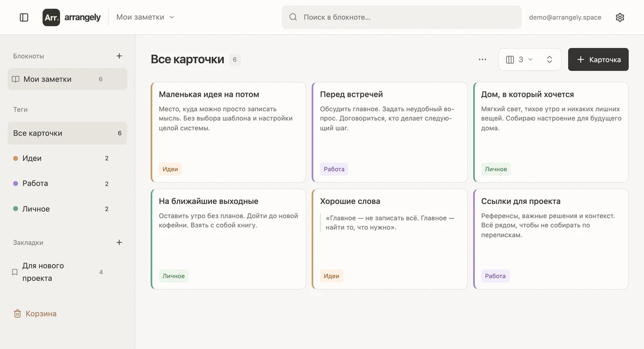The width and height of the screenshot is (644, 349).
Task: Click the book icon beside Мои заметки
Action: pos(16,79)
